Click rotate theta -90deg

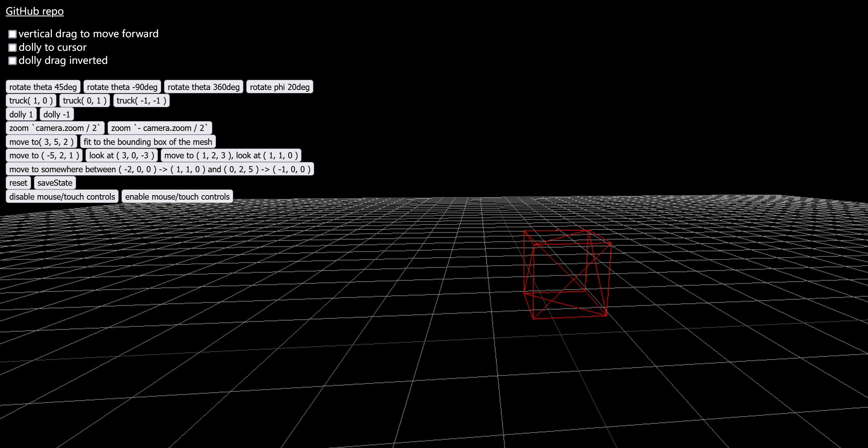[122, 87]
